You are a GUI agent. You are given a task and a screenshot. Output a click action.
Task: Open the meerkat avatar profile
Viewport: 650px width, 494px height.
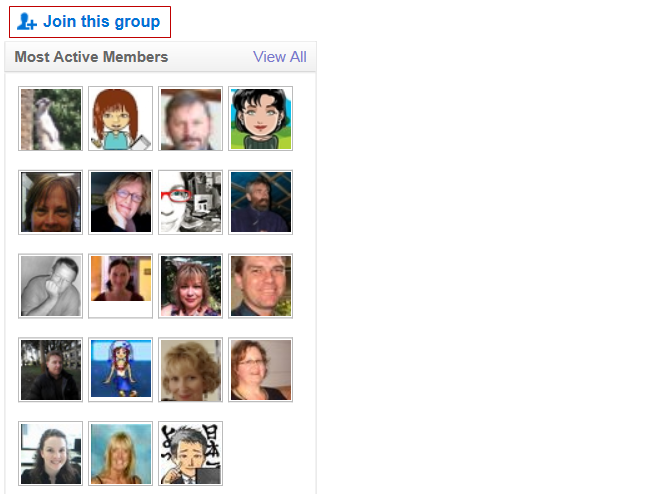point(51,119)
